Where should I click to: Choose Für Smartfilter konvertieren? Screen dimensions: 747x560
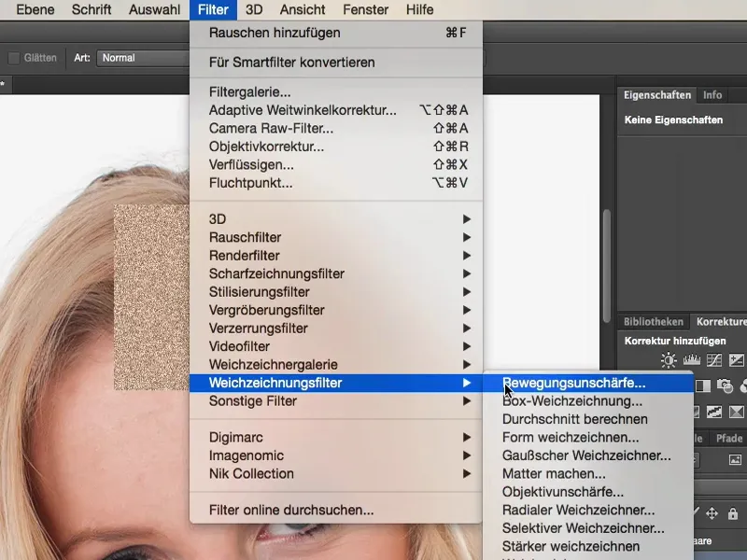pos(336,63)
